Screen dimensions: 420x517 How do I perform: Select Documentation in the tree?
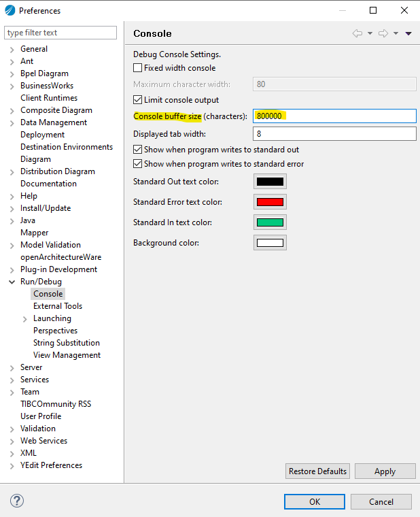coord(48,184)
